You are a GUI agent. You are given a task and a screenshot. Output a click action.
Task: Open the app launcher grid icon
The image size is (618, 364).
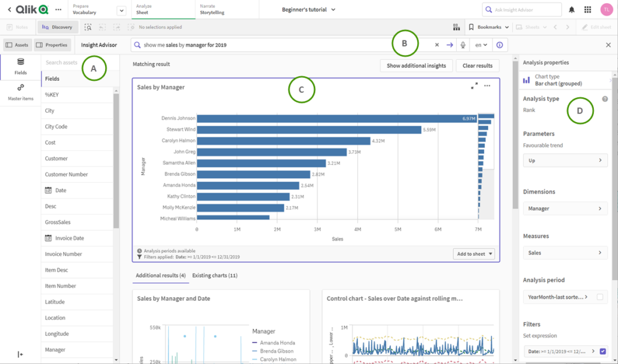pyautogui.click(x=588, y=10)
